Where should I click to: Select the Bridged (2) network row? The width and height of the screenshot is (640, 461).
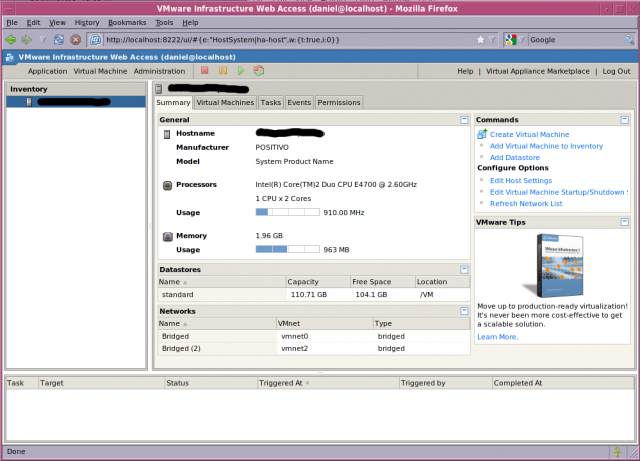(x=314, y=348)
